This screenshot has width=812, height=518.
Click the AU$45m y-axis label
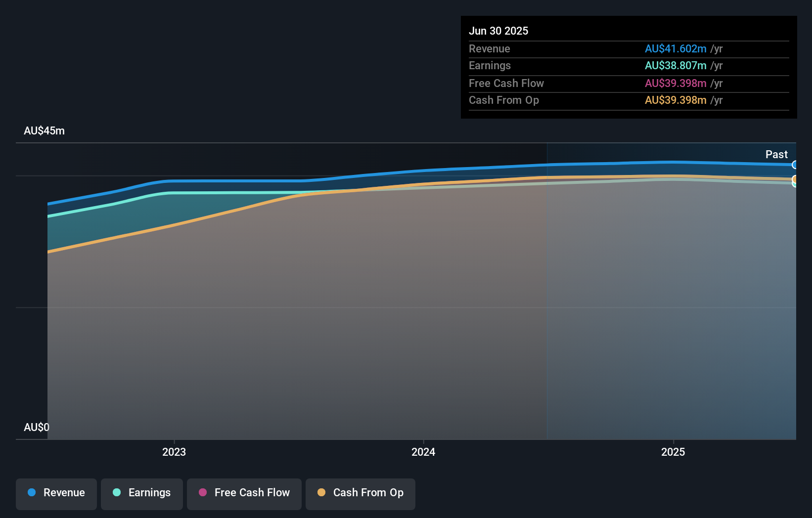click(44, 130)
